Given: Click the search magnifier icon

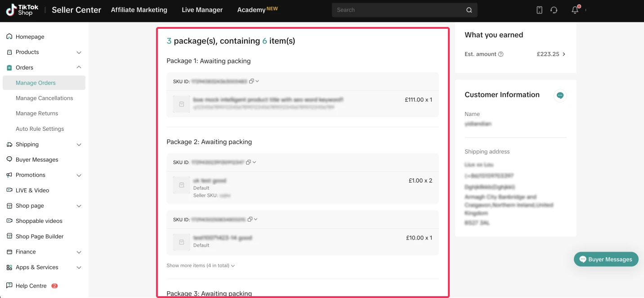Looking at the screenshot, I should (469, 10).
